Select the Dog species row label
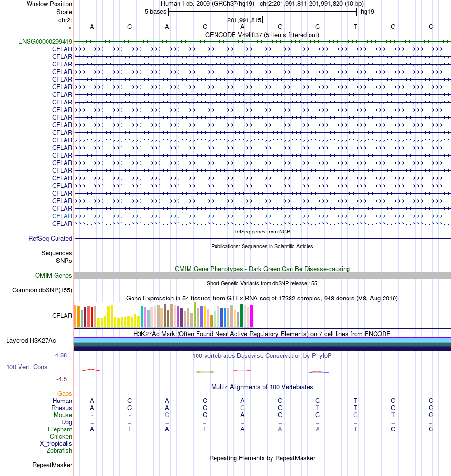Viewport: 451px width, 476px height. 66,422
